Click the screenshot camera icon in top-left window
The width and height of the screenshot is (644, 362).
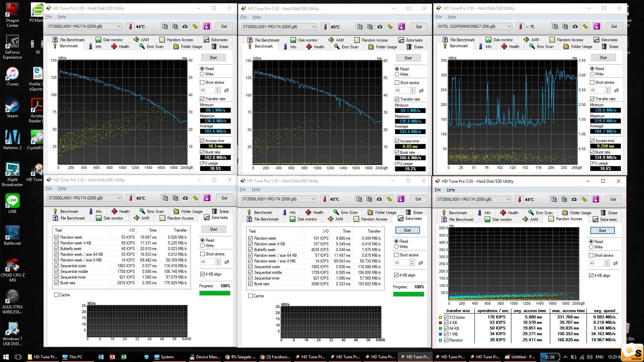tap(185, 26)
